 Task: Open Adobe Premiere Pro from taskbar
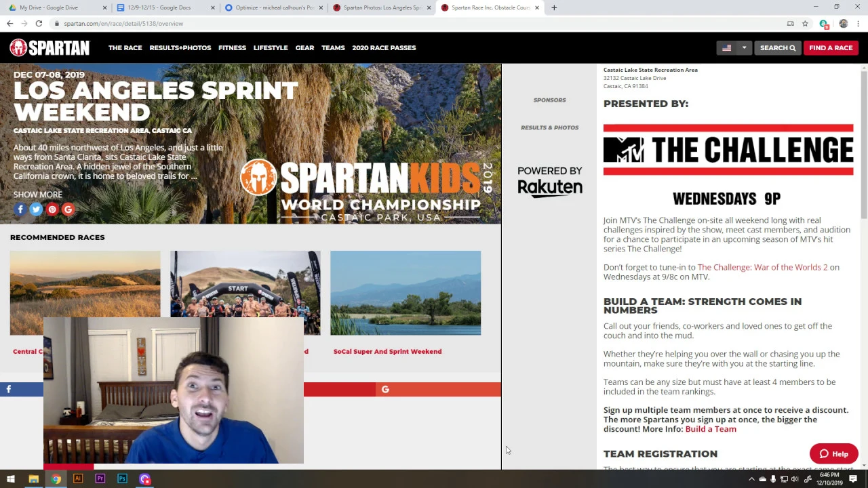[100, 479]
